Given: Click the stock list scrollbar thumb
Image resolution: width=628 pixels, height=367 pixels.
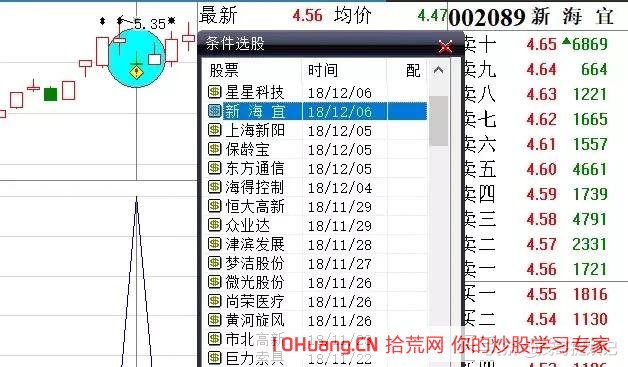Looking at the screenshot, I should [x=438, y=121].
